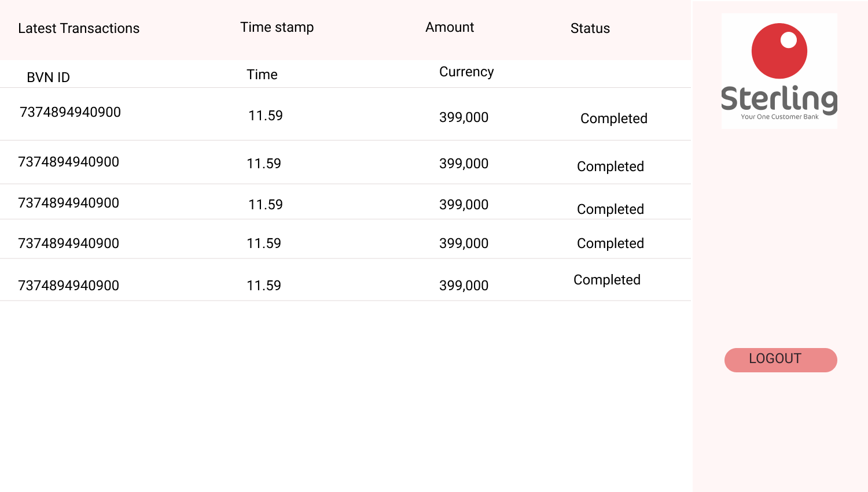Click the Sterling bank logo
This screenshot has height=492, width=868.
779,71
